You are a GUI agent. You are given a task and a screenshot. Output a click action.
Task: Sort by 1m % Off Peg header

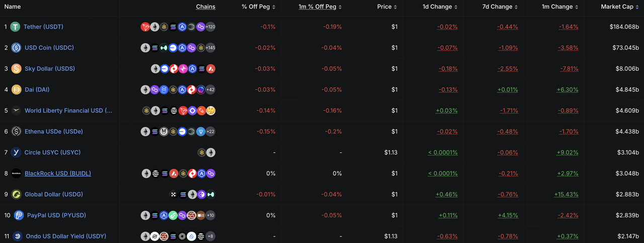(320, 7)
